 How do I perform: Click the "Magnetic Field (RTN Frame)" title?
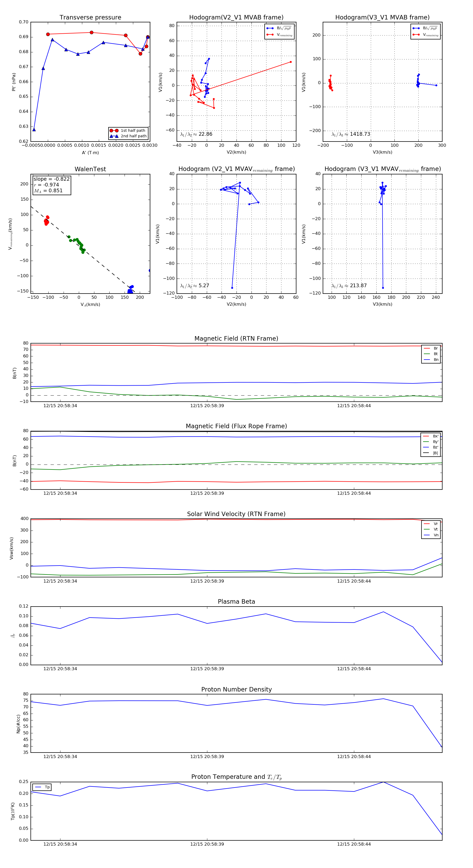236,339
